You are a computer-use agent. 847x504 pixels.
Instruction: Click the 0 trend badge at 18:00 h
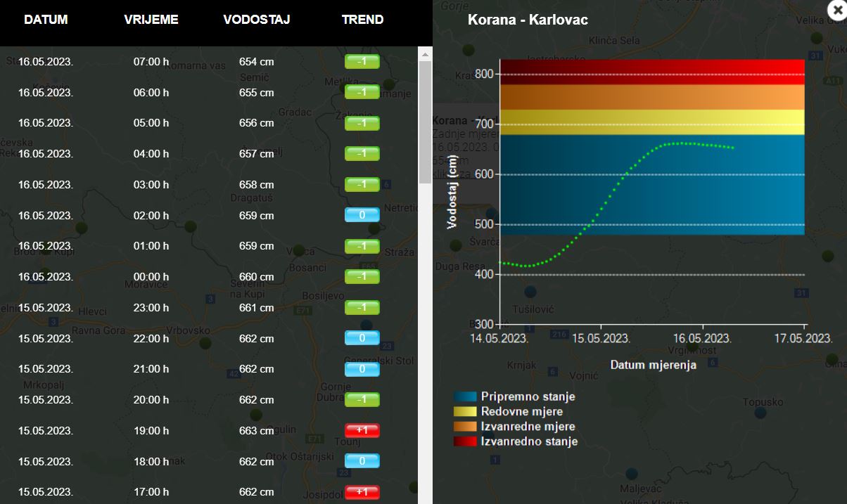[362, 461]
